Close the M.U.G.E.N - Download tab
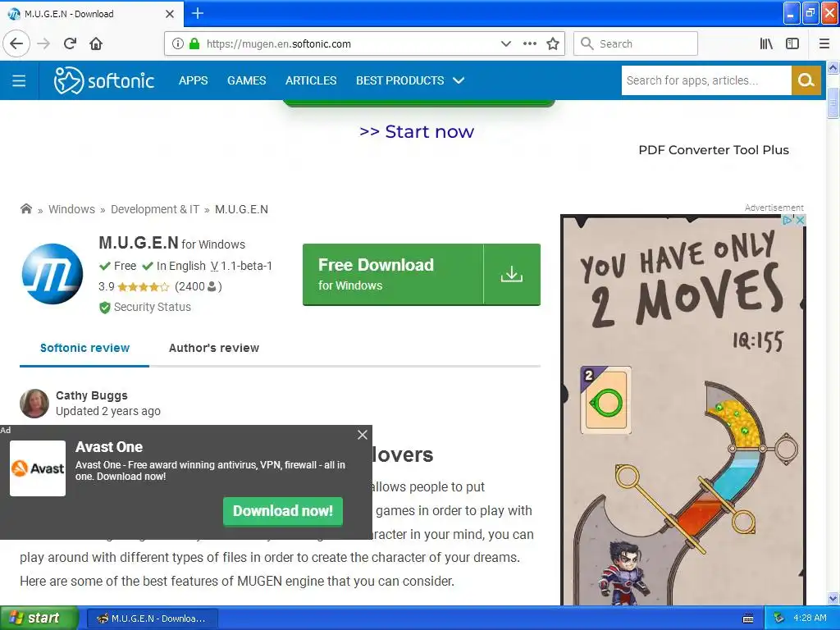This screenshot has height=630, width=840. click(x=170, y=14)
